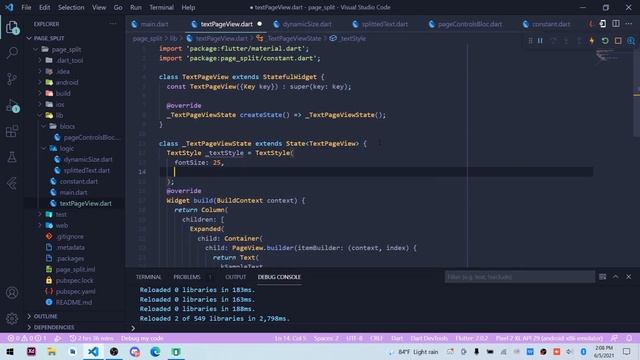Switch to the OUTPUT panel tab
Viewport: 640px width, 360px height.
point(236,277)
